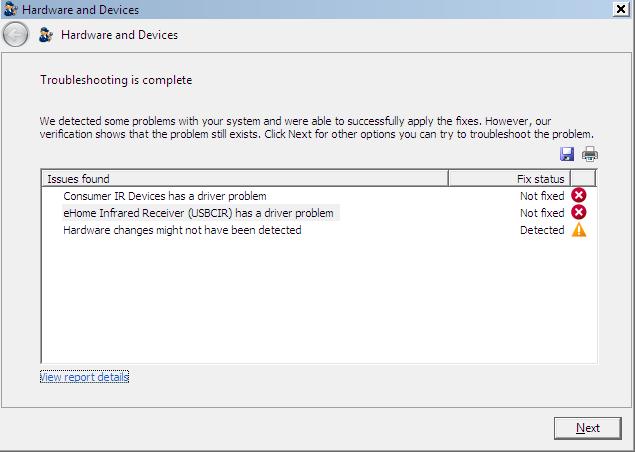Click the Issues found column header
635x452 pixels.
(245, 179)
